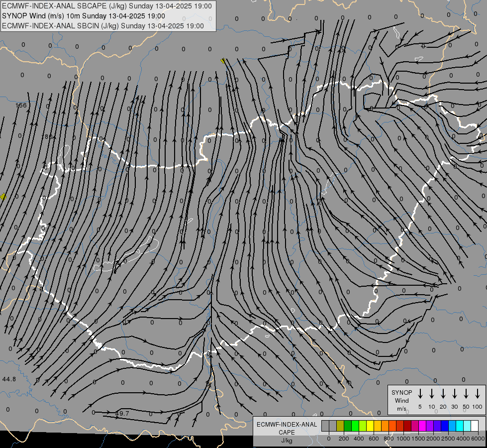Click the '1000' CAPE tick label
Screen dimensions: 487x448
[x=403, y=439]
